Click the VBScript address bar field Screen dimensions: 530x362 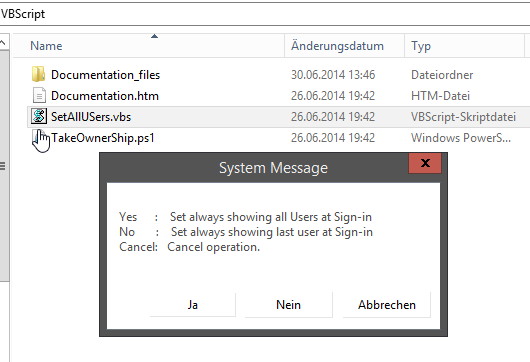pyautogui.click(x=265, y=14)
